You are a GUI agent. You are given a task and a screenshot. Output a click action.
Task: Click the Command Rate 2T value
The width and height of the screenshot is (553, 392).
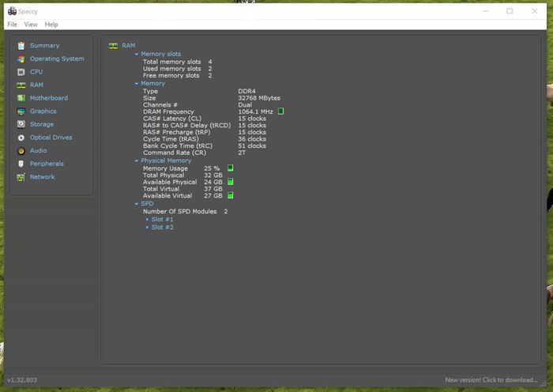pos(242,153)
